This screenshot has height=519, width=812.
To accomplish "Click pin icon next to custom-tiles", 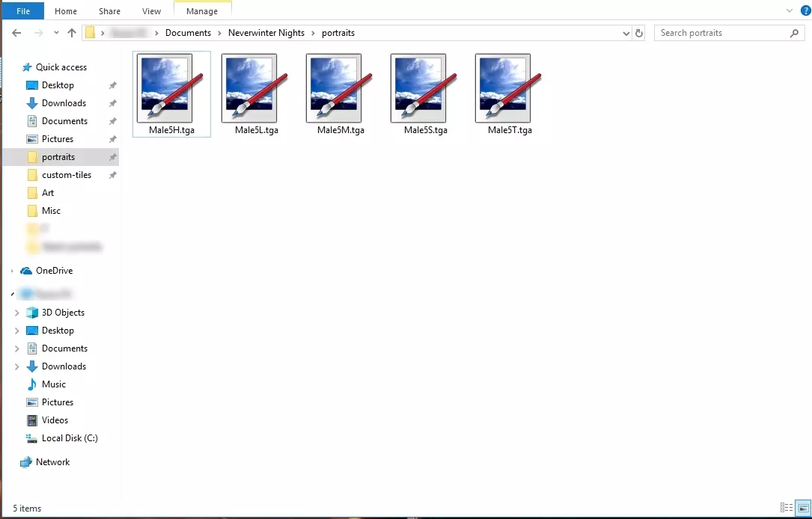I will [x=112, y=175].
